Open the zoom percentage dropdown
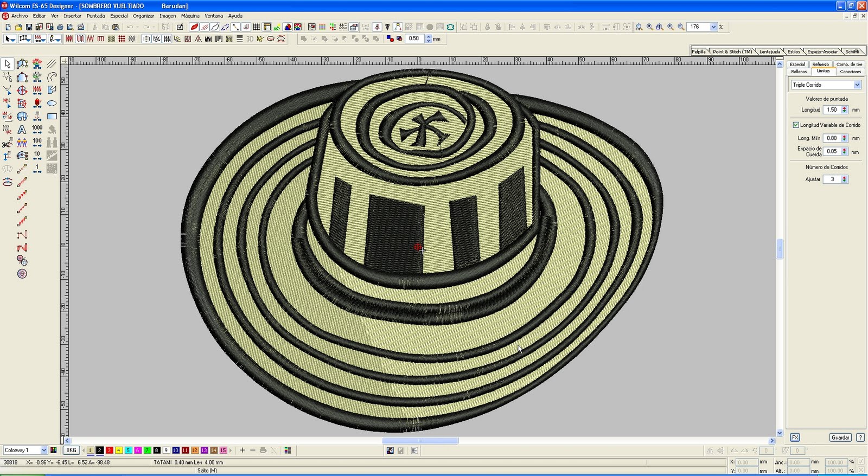This screenshot has width=868, height=476. (714, 27)
